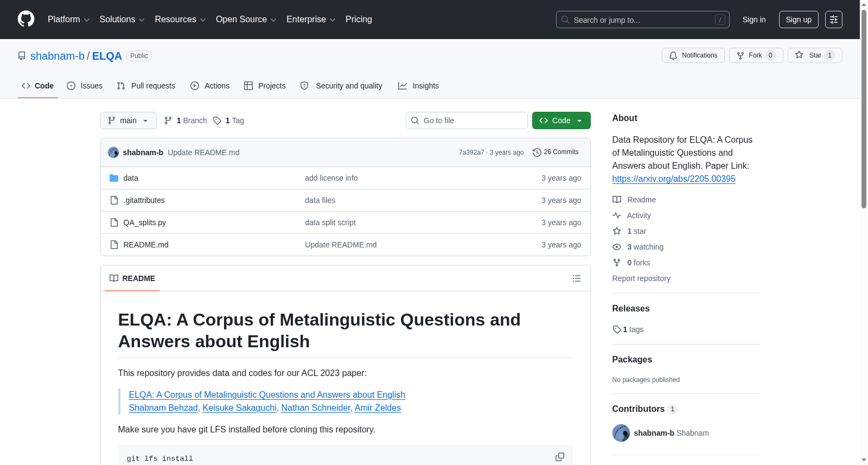
Task: Open the Actions tab
Action: click(210, 86)
